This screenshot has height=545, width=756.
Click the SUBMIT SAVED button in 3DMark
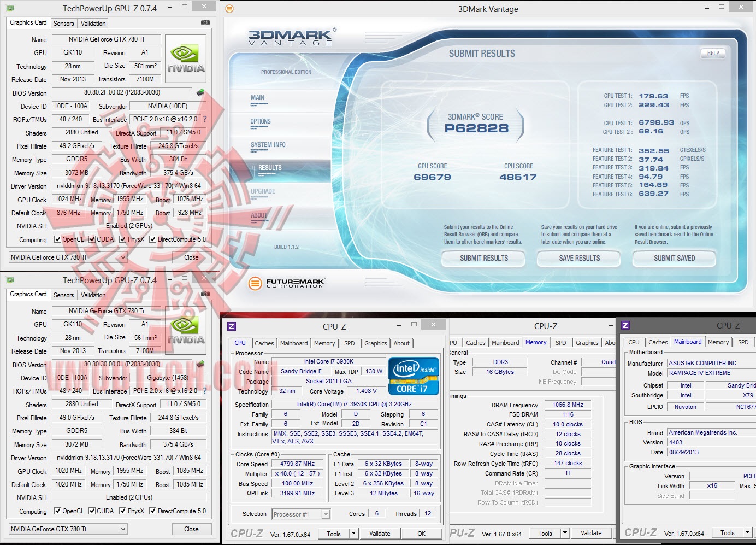675,259
